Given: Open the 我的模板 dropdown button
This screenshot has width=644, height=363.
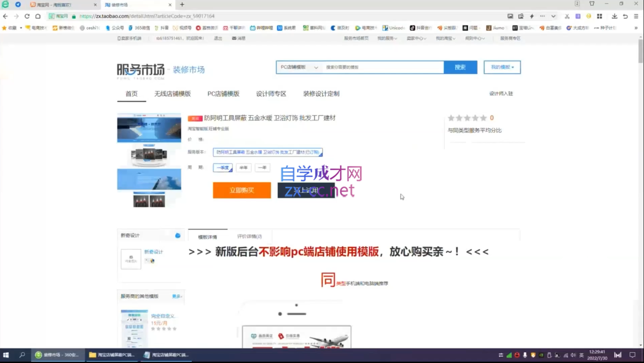Looking at the screenshot, I should pos(502,67).
